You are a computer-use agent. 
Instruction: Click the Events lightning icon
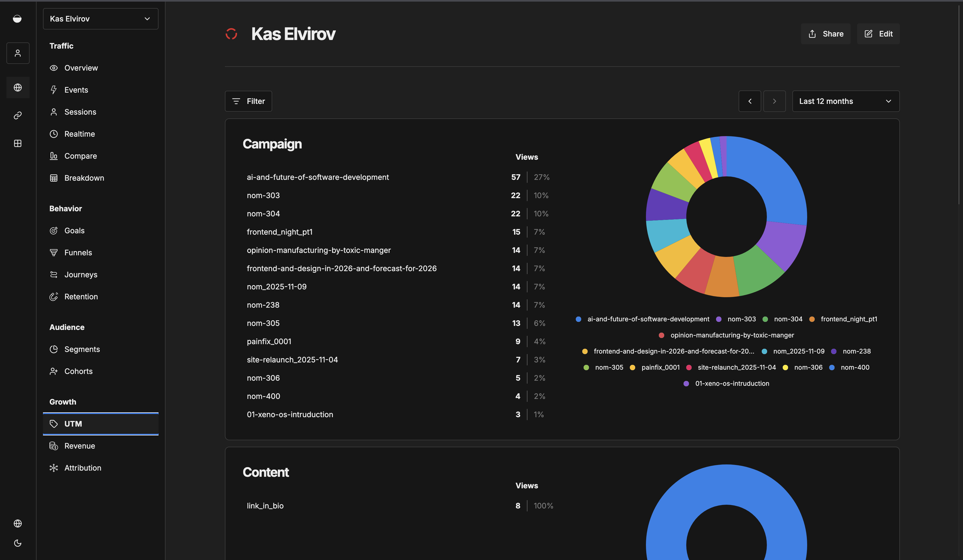pos(54,90)
